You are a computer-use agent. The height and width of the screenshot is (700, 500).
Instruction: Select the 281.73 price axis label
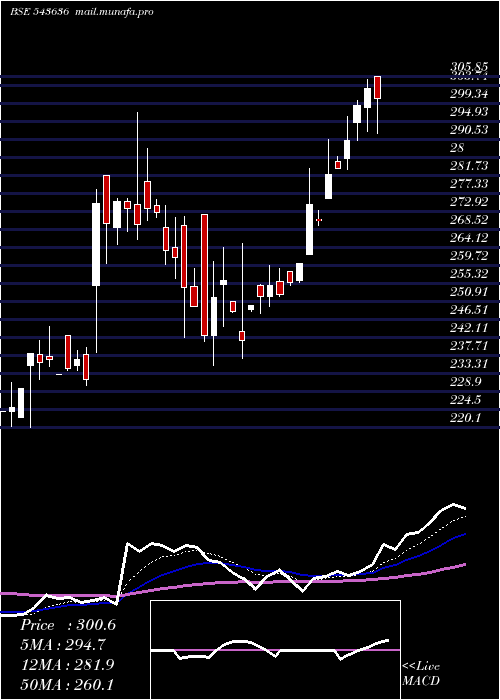[469, 166]
